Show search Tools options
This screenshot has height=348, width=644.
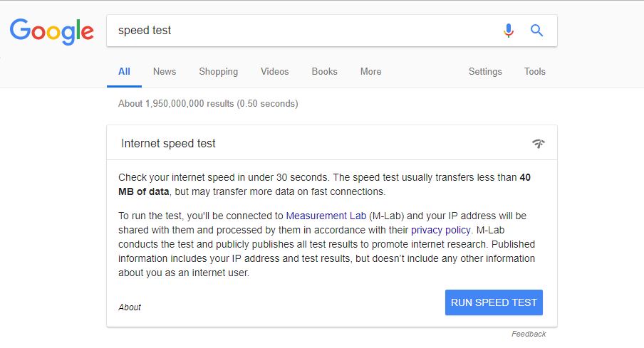535,71
